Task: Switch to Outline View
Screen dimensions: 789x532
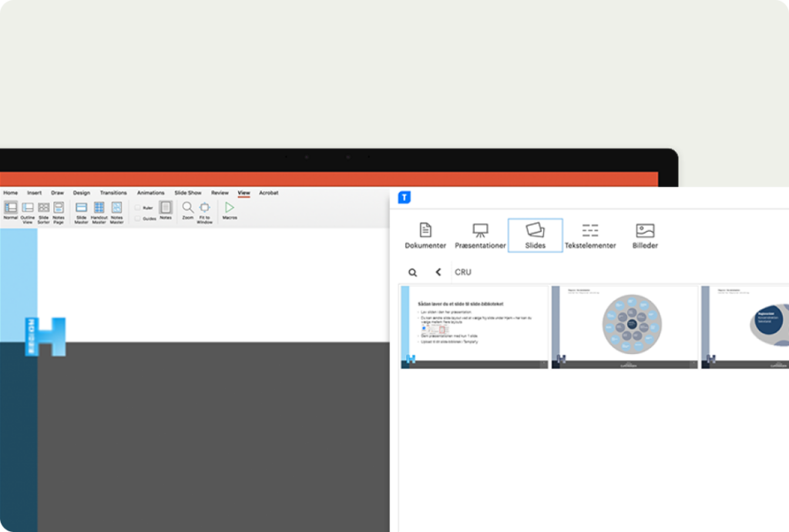Action: tap(28, 207)
